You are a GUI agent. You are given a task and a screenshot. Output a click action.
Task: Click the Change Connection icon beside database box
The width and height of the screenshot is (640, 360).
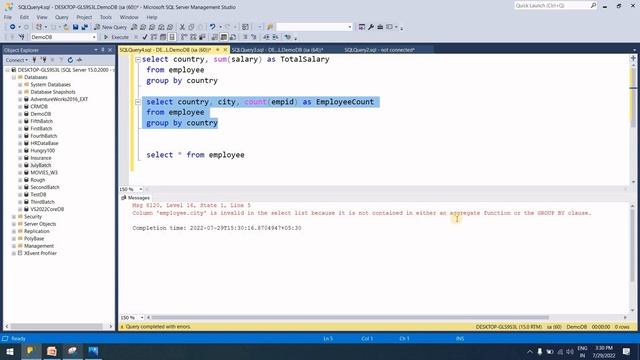click(21, 37)
